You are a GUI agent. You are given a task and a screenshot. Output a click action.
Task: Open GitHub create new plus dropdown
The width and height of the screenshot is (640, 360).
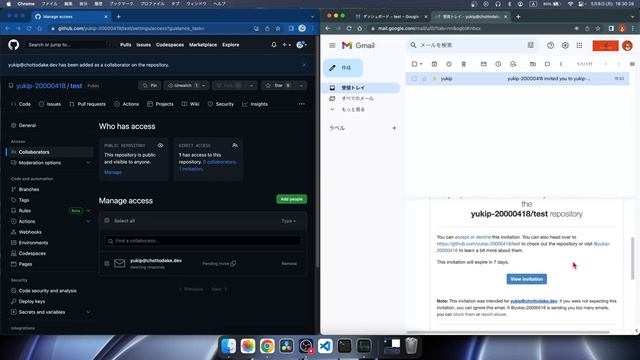(287, 44)
